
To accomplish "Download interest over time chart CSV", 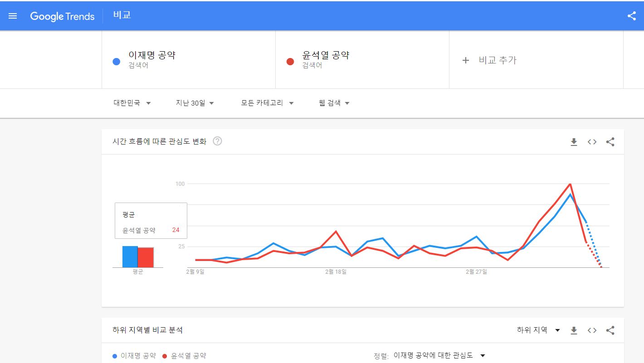I will coord(574,142).
